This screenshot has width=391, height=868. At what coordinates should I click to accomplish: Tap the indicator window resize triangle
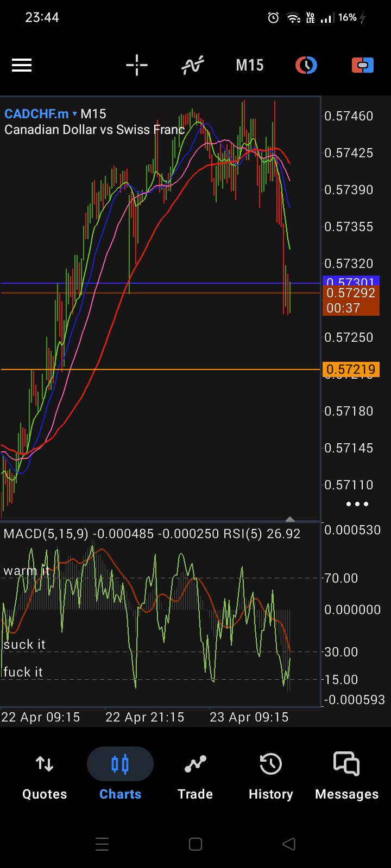click(290, 519)
